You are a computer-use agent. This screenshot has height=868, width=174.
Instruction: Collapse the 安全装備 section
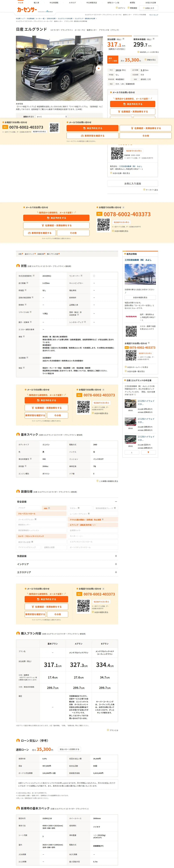(x=67, y=502)
